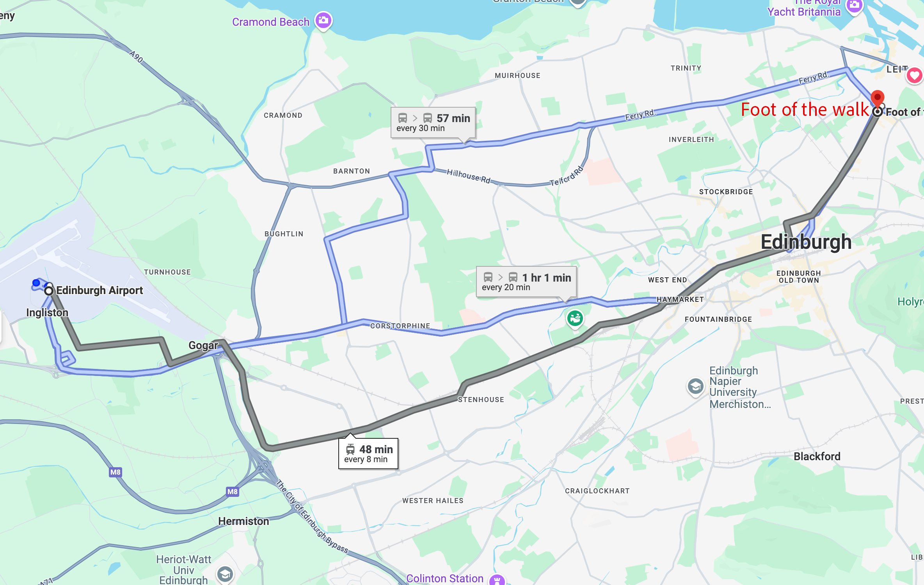Open the Cramond Beach place label
This screenshot has width=924, height=585.
[271, 22]
